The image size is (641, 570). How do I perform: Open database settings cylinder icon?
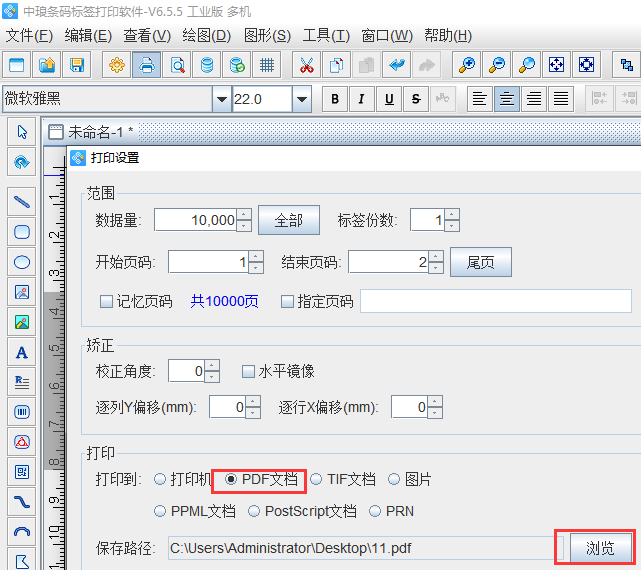coord(207,65)
